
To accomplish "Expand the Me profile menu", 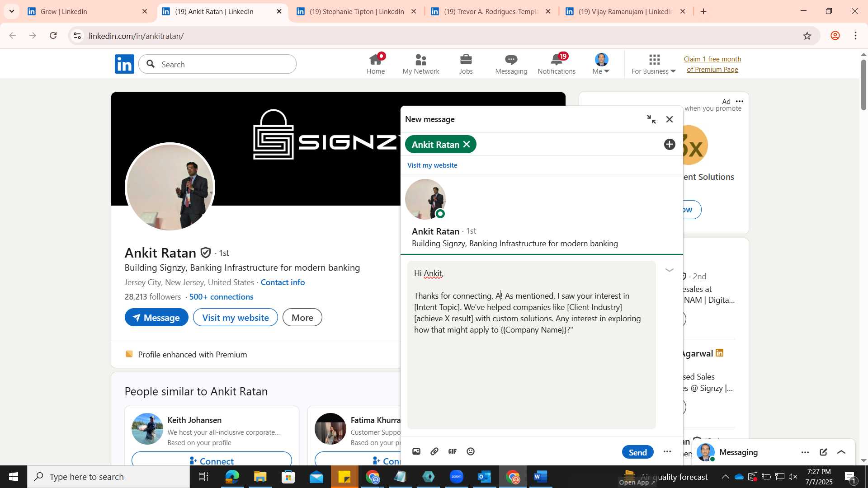I will point(601,64).
